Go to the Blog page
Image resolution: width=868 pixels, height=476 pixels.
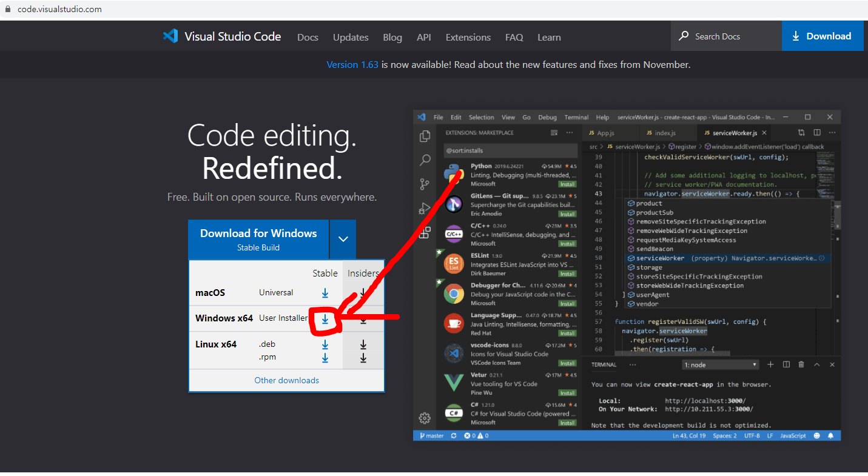[x=392, y=37]
